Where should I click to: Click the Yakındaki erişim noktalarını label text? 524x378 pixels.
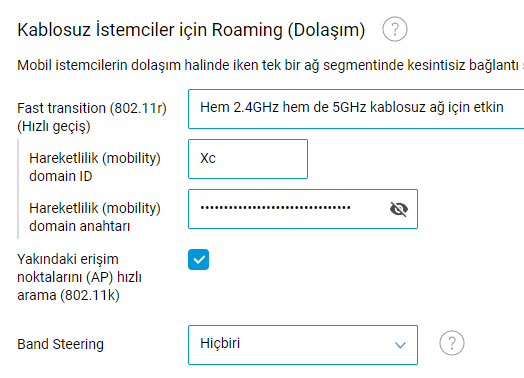[80, 277]
